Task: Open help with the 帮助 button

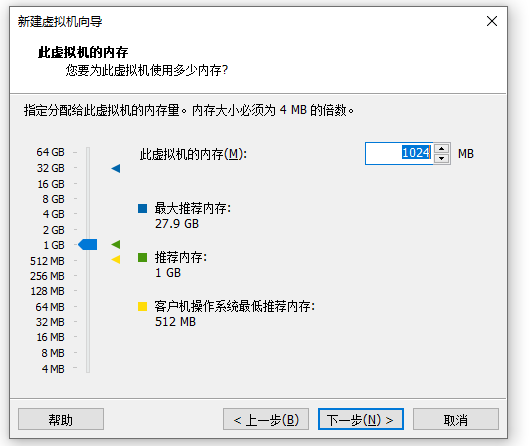Action: coord(61,419)
